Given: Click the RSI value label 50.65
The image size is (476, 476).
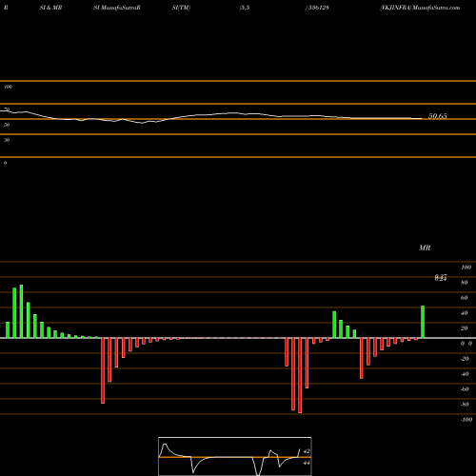Looking at the screenshot, I should 438,116.
